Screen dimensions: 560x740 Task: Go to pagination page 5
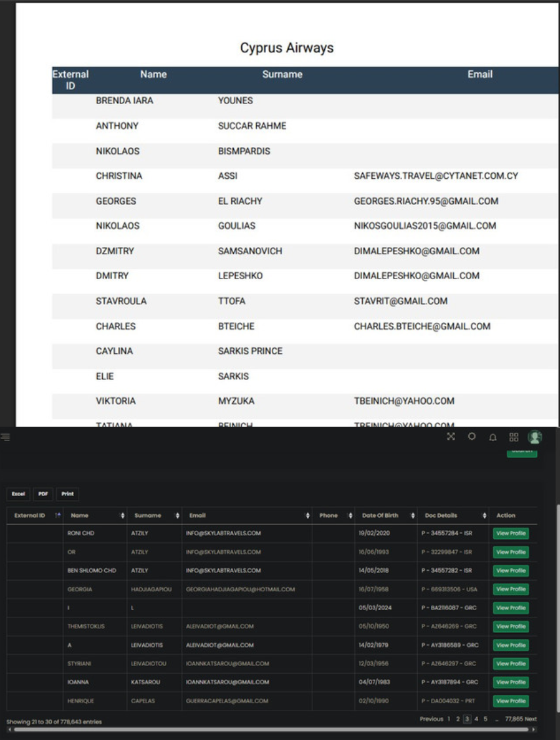[x=485, y=719]
